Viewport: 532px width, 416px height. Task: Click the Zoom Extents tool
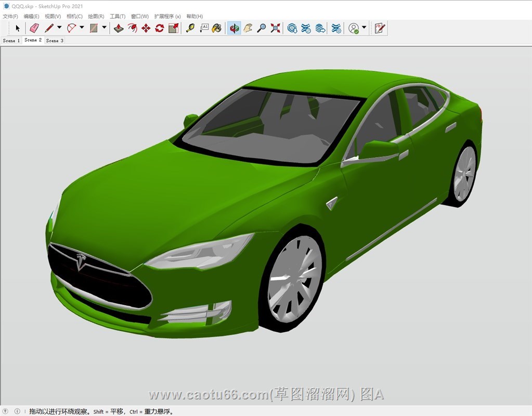(275, 28)
